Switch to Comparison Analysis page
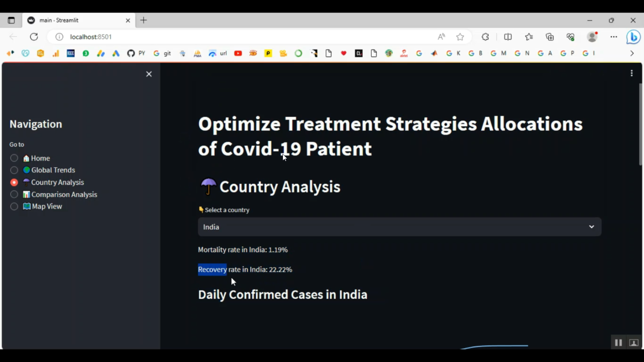 [x=14, y=195]
